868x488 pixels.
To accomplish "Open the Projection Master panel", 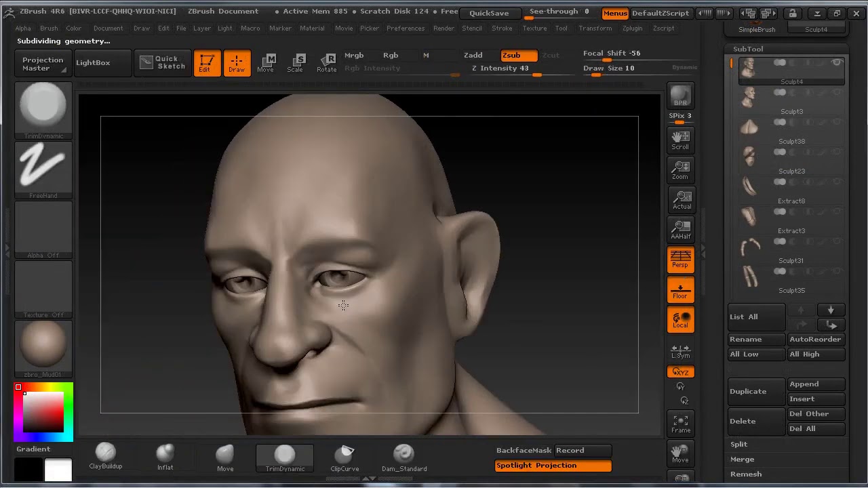I will click(x=43, y=64).
